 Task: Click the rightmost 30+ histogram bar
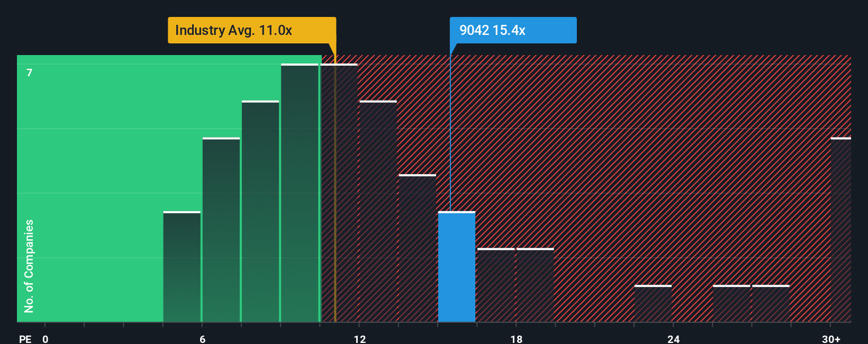point(841,230)
